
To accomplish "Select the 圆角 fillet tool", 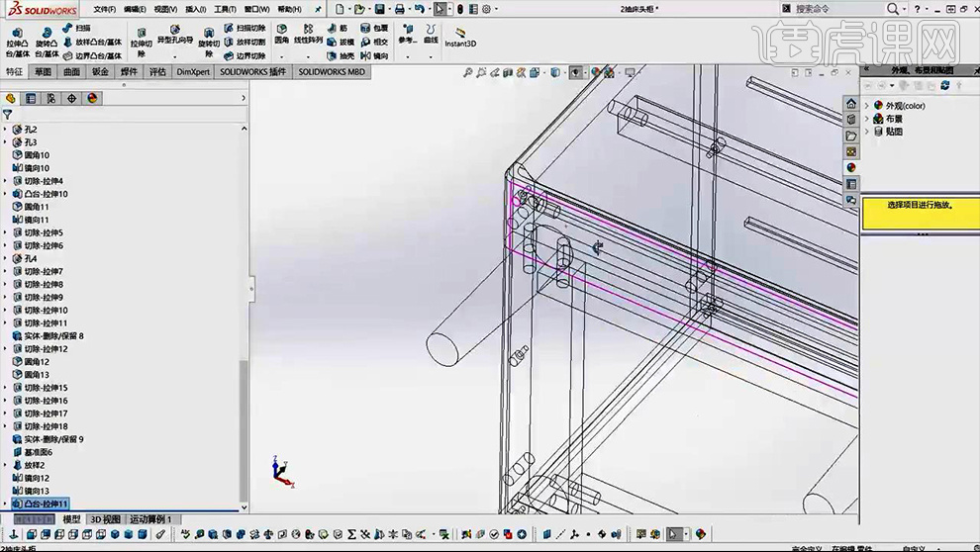I will 282,35.
